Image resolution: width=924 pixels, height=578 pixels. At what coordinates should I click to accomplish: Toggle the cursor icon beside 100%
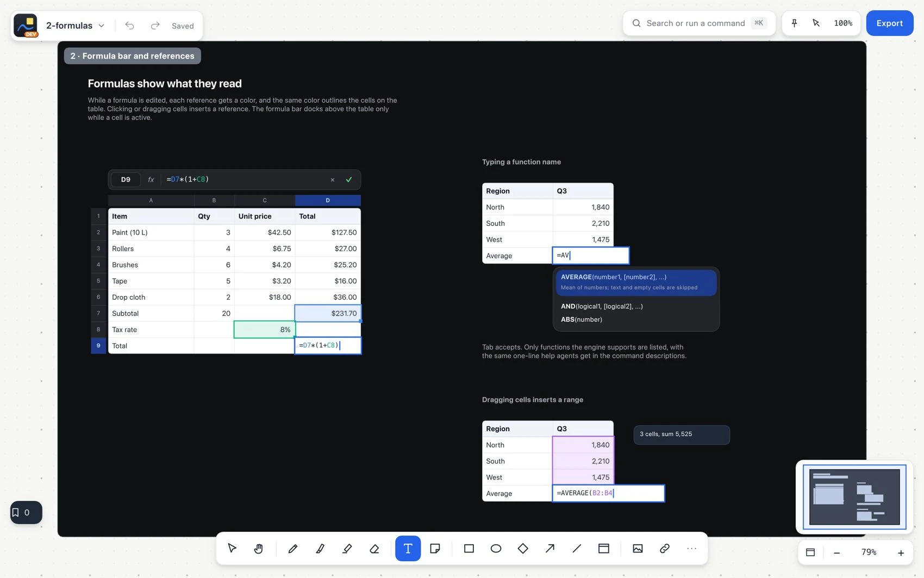[816, 23]
